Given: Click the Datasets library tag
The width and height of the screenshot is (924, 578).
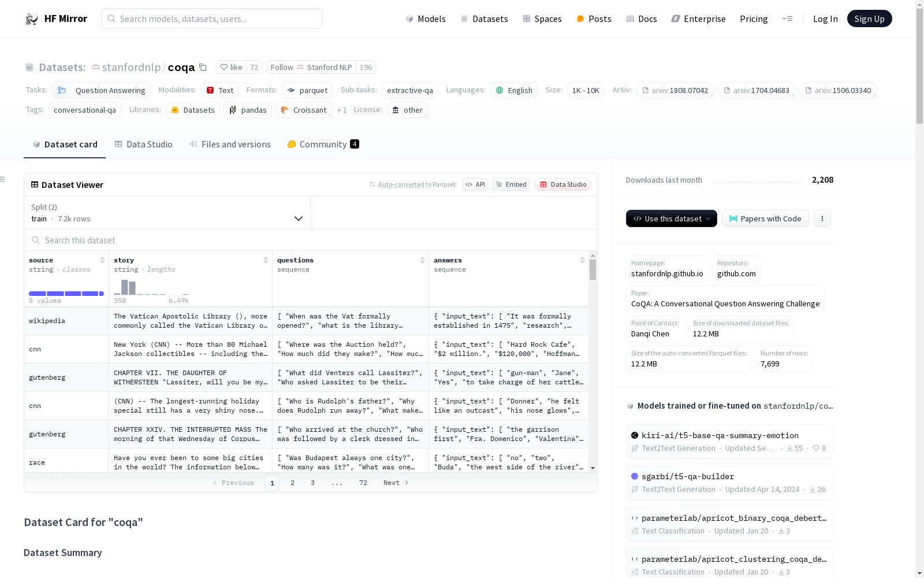Looking at the screenshot, I should [193, 110].
